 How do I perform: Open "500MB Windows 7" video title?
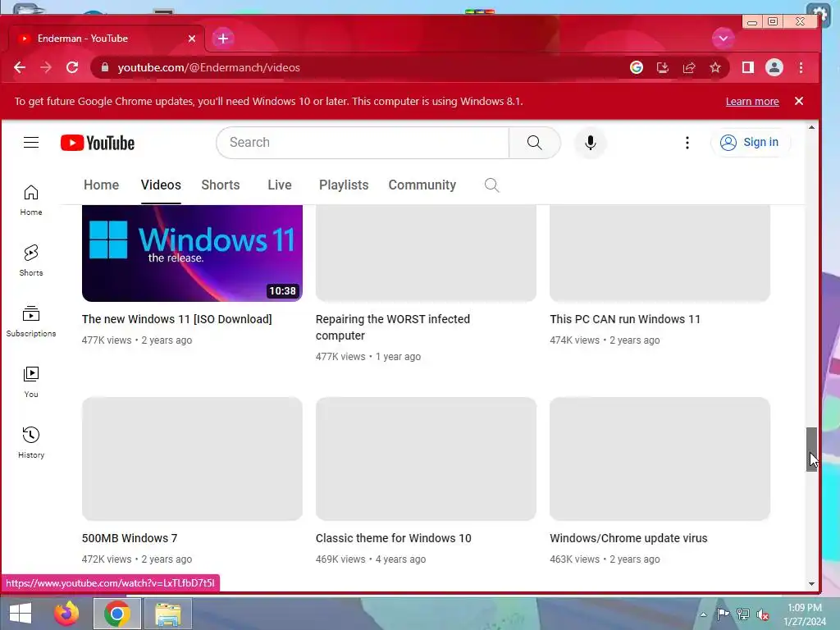coord(129,538)
